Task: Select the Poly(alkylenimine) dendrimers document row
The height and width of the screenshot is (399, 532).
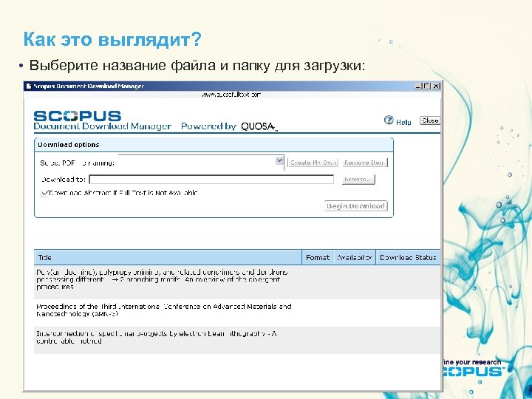Action: coord(237,282)
